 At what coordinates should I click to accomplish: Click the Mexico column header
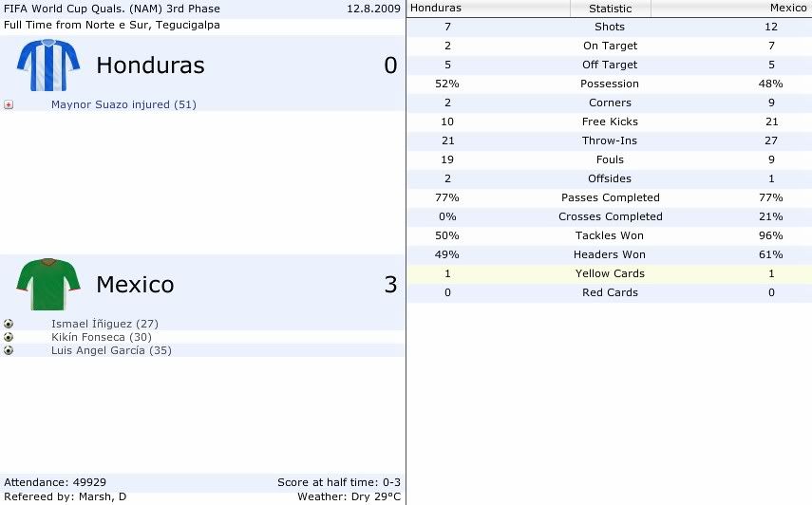[731, 9]
